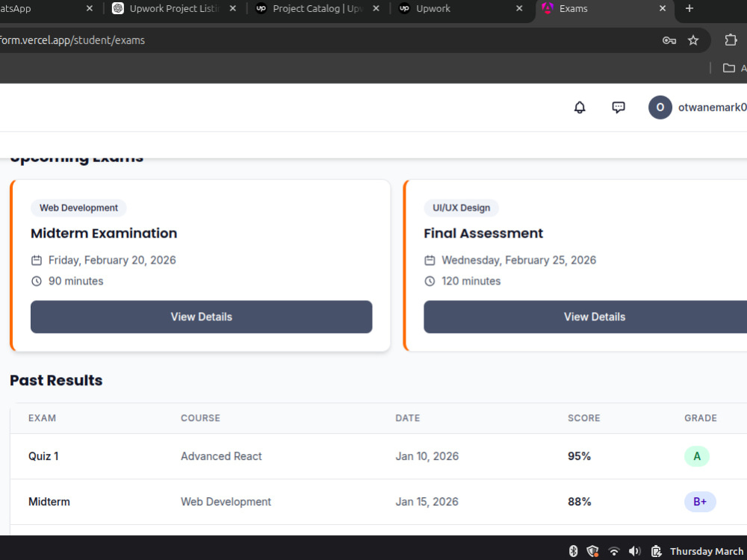Click the B+ grade badge
747x560 pixels.
click(x=701, y=502)
